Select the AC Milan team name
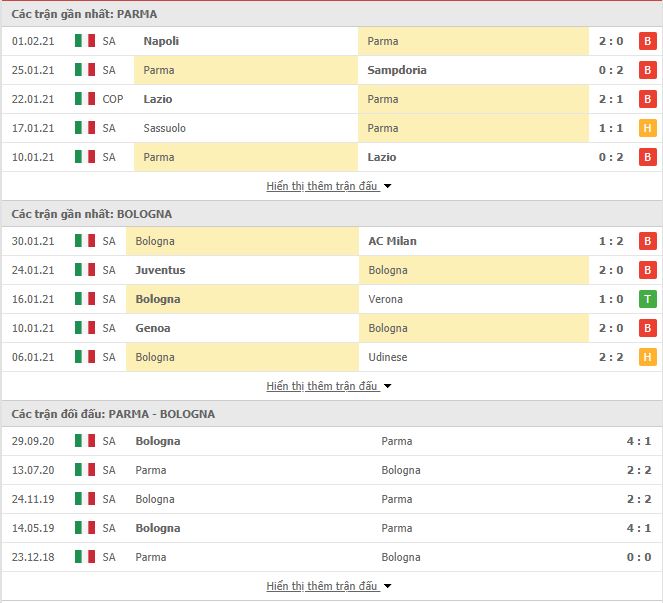The image size is (663, 603). [392, 241]
